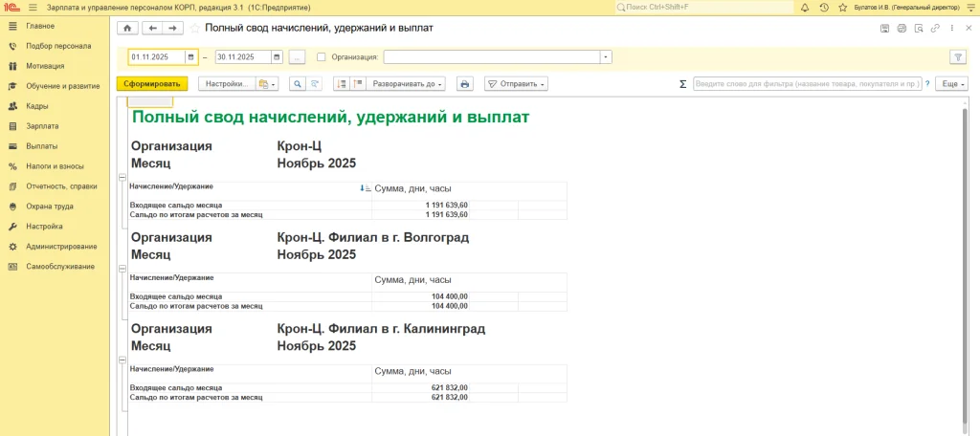Select Крон-Ц incoming balance 1 191 639,60
Image resolution: width=980 pixels, height=436 pixels.
[445, 205]
